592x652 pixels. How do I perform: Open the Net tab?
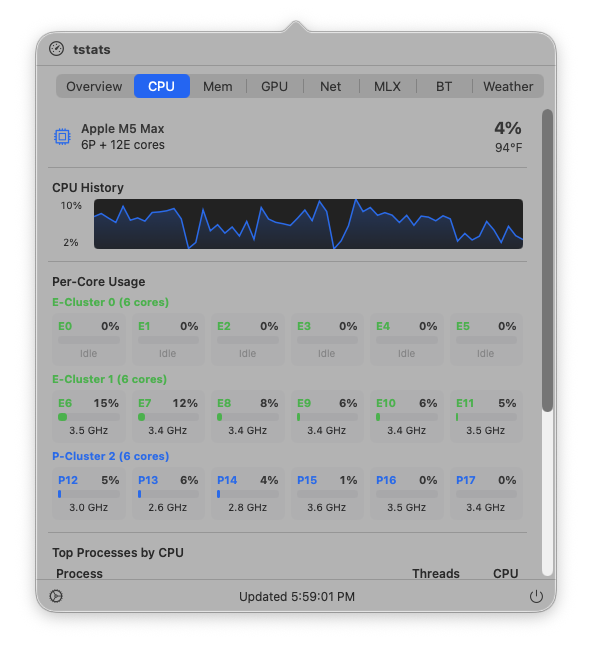pos(331,86)
